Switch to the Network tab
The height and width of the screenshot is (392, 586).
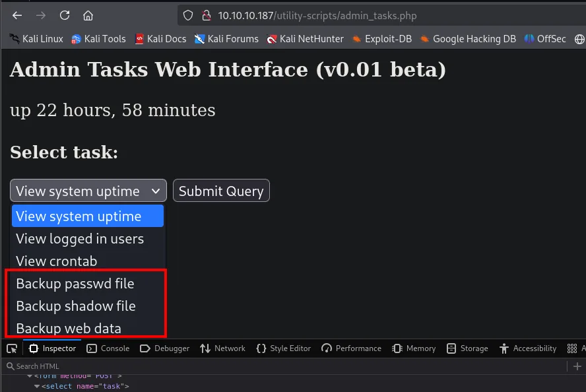[x=222, y=348]
